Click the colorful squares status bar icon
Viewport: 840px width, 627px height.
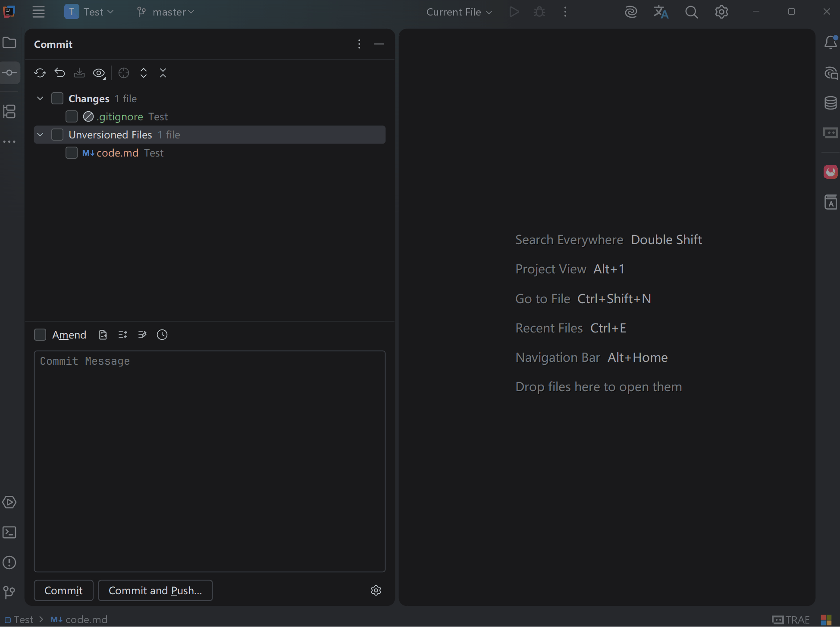[x=826, y=620]
